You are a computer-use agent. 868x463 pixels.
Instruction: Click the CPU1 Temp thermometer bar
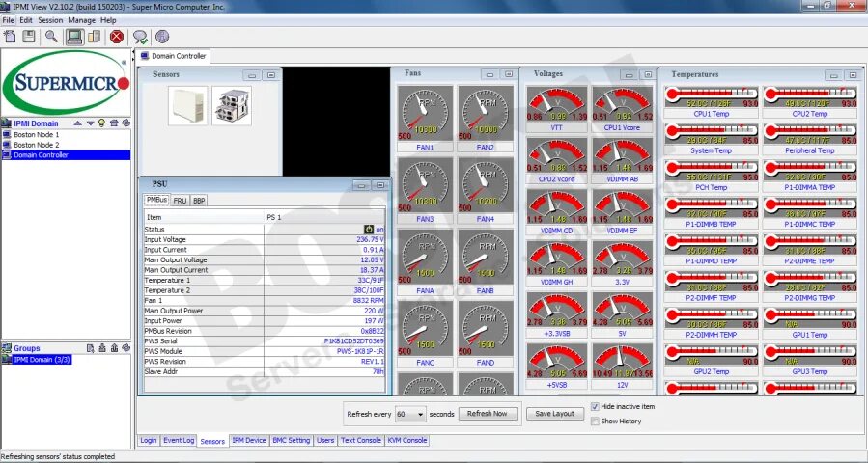click(712, 96)
